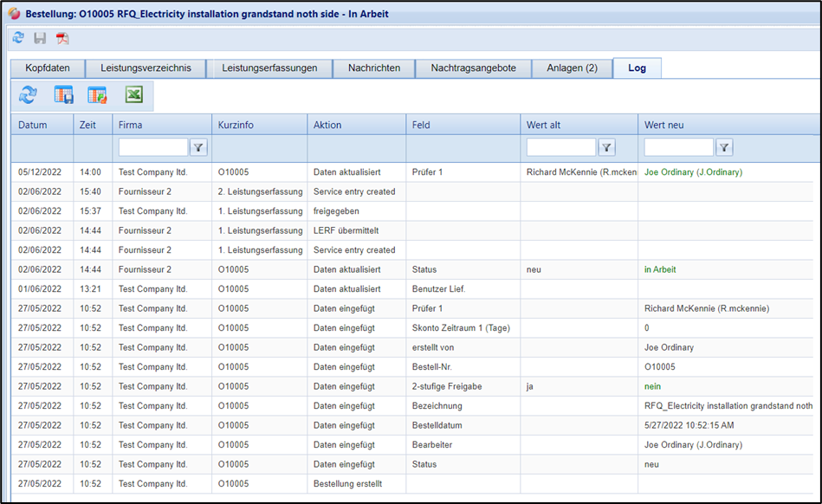
Task: Click the Firma filter text field
Action: coord(153,148)
